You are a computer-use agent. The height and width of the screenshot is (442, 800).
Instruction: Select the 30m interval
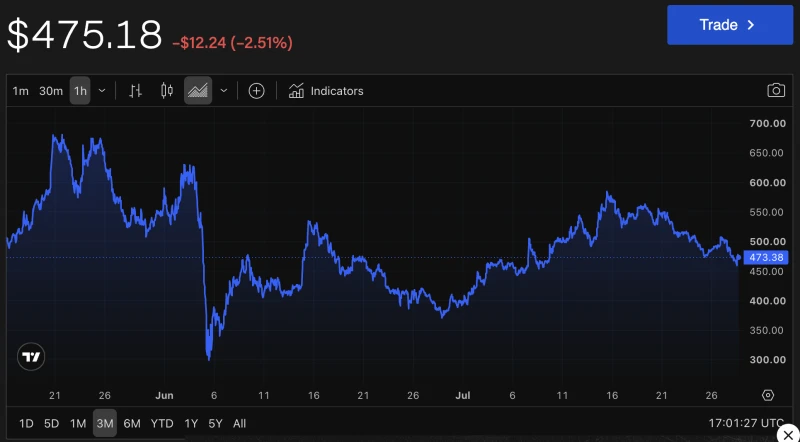[x=51, y=91]
